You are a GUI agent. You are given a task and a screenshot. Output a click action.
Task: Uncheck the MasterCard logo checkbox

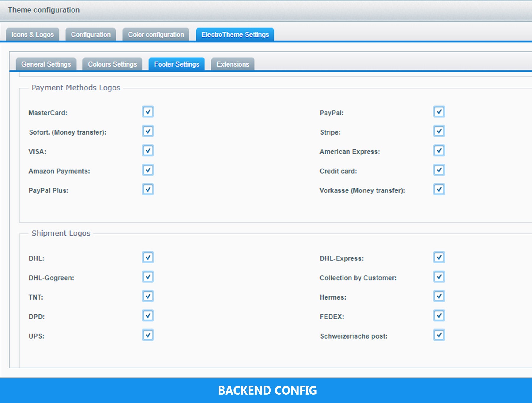(x=148, y=112)
